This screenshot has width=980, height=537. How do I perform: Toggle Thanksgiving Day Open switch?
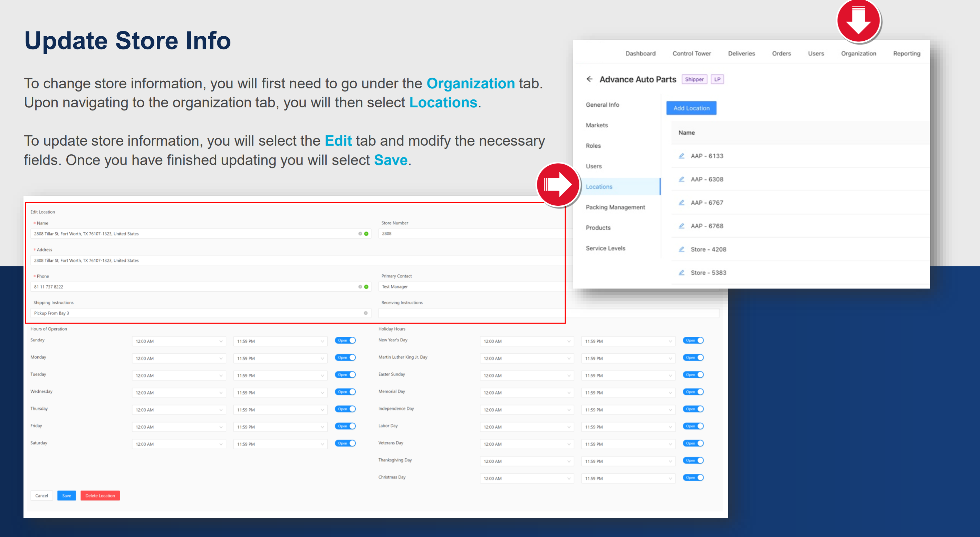click(693, 461)
